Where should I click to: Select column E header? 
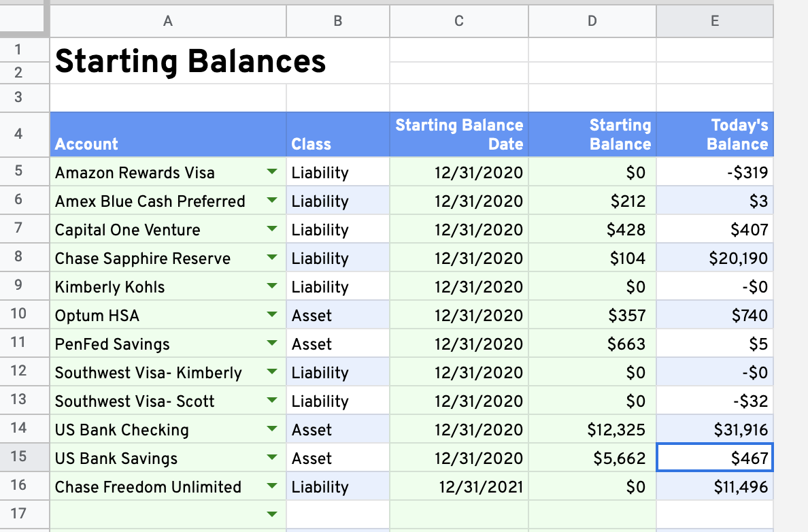point(715,21)
